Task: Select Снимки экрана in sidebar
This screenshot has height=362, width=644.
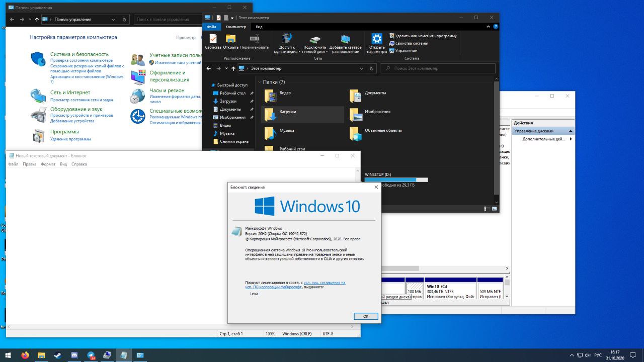Action: 234,141
